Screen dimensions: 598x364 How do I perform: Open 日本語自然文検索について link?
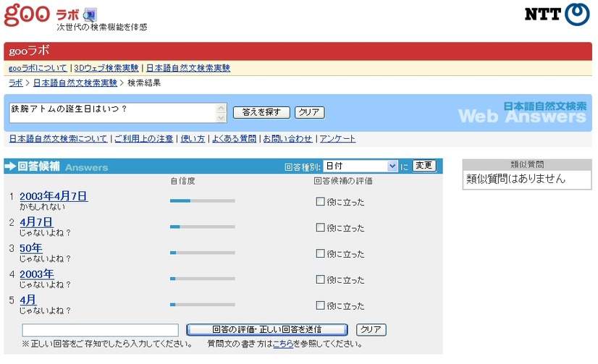(58, 139)
